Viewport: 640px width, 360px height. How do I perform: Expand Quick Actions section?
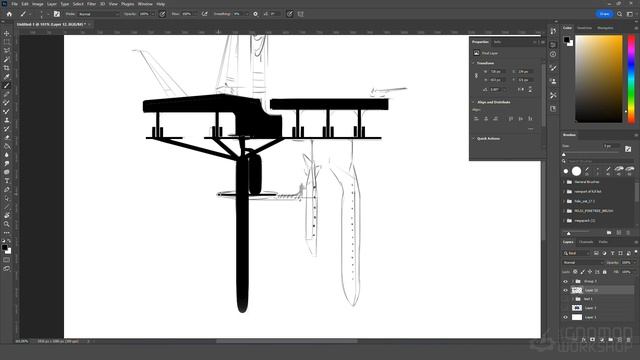coord(473,139)
